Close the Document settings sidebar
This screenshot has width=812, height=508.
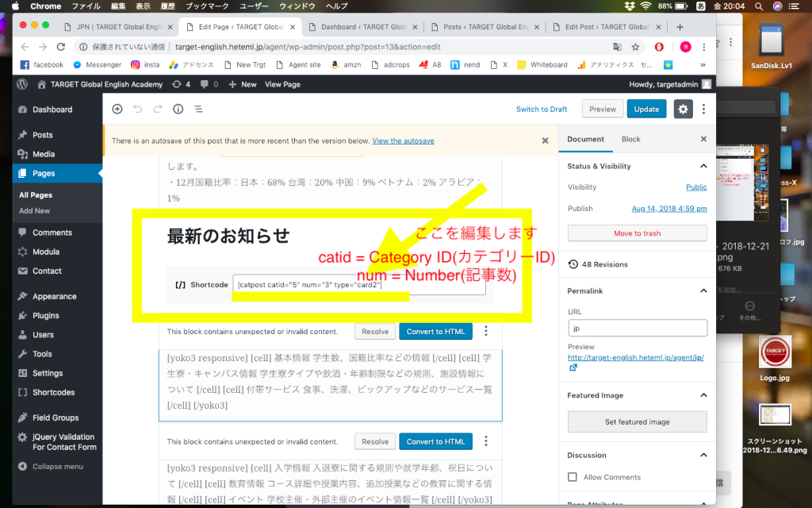pos(703,139)
